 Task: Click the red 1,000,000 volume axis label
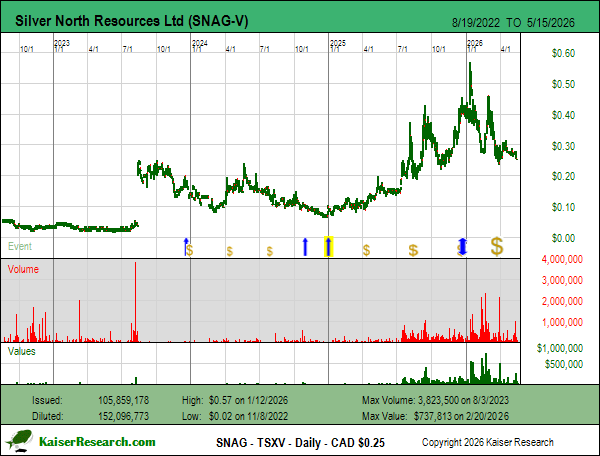point(562,322)
